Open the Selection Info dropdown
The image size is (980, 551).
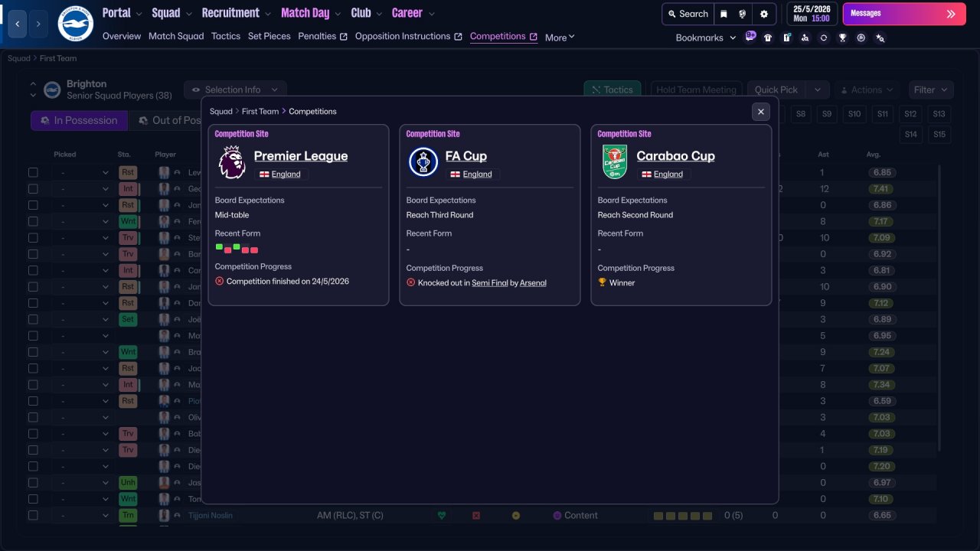click(235, 90)
